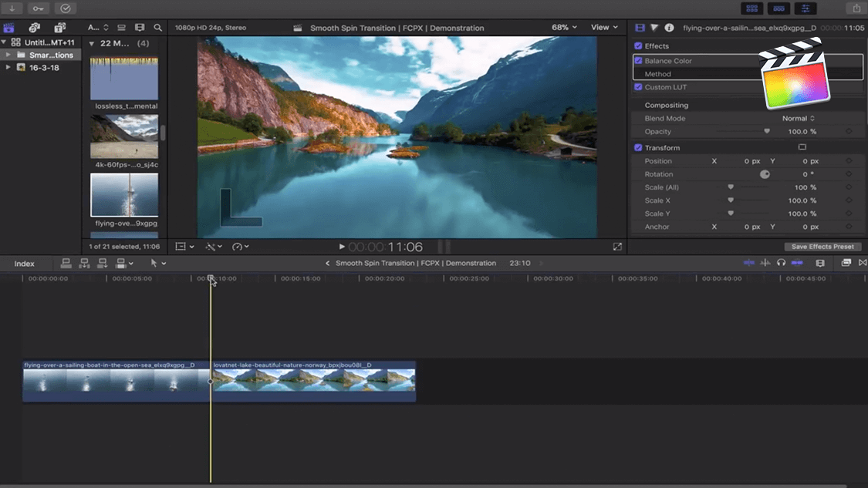Open the viewer zoom 68% dropdown
The height and width of the screenshot is (488, 868).
564,28
